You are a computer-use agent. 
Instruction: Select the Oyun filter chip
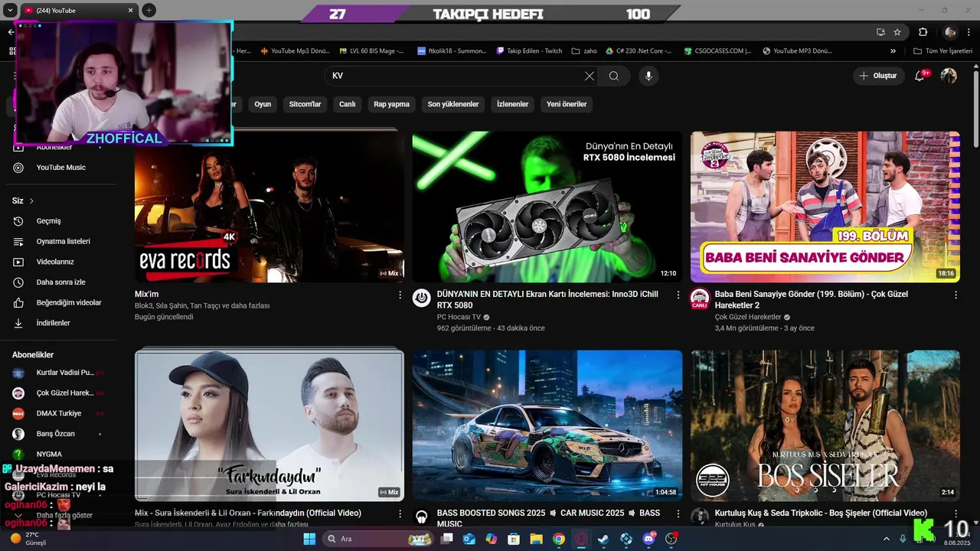point(263,104)
